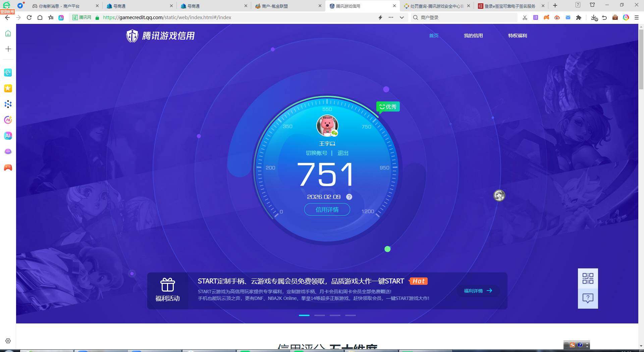
Task: Log out via the 退出 link
Action: tap(343, 153)
